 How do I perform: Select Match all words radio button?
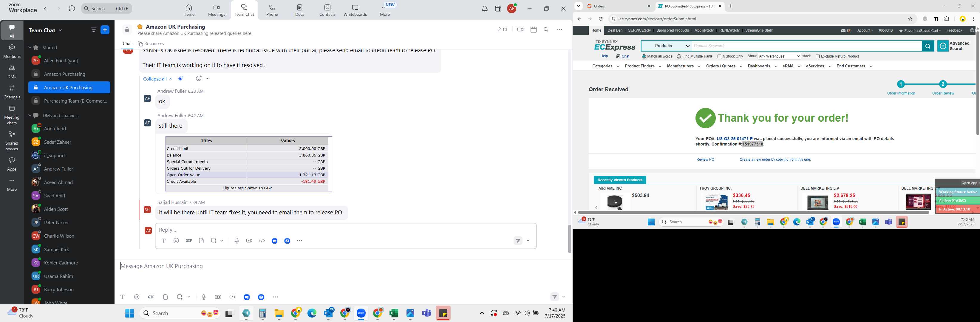644,56
